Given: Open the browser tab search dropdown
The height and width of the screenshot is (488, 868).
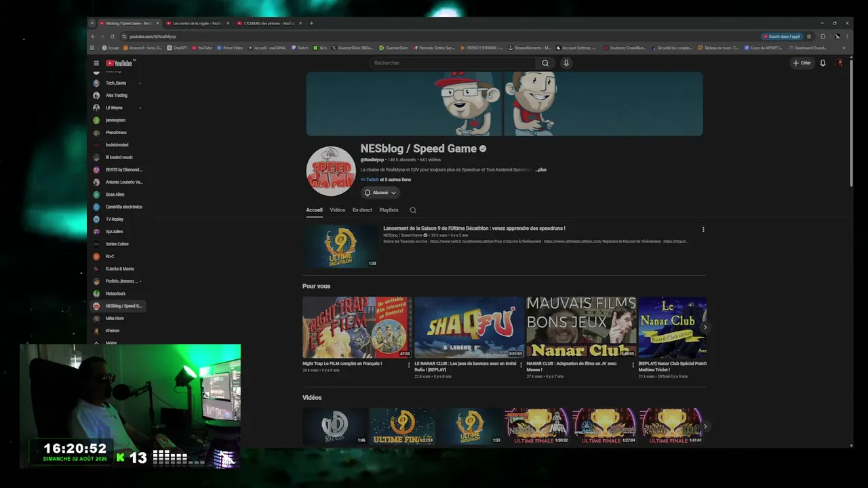Looking at the screenshot, I should click(92, 23).
